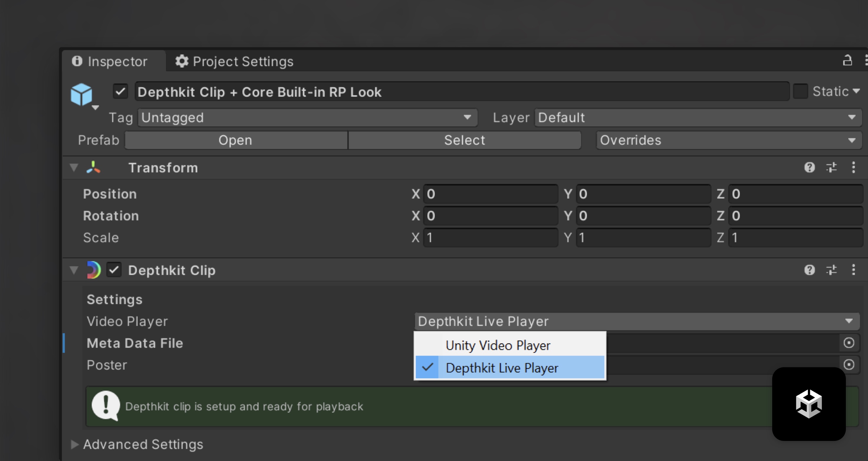The width and height of the screenshot is (868, 461).
Task: Open Transform three-dot options menu
Action: 853,168
